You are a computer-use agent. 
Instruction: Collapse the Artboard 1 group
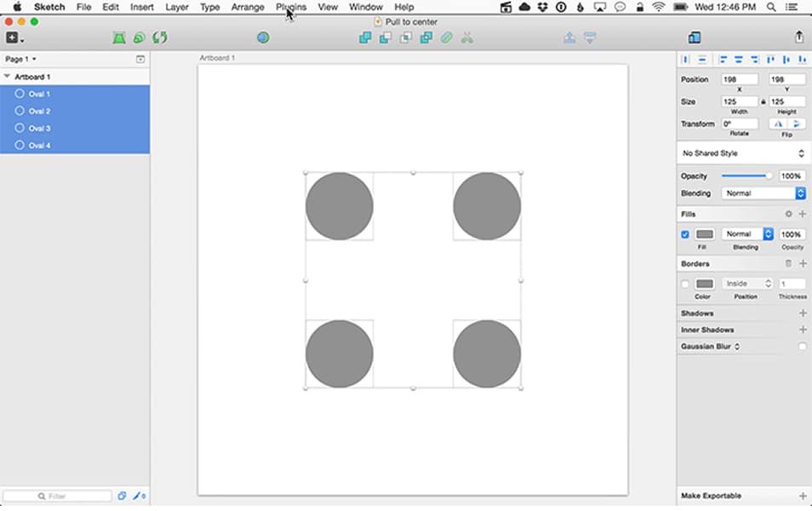8,77
